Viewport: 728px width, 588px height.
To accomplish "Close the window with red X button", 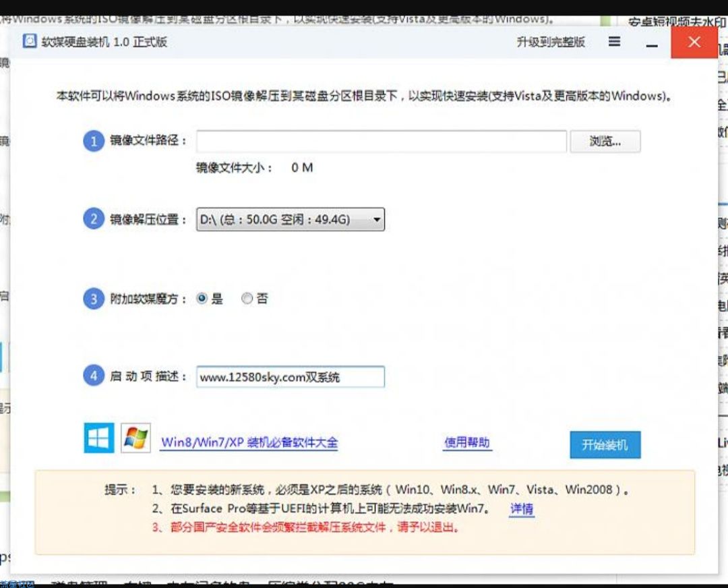I will [x=694, y=42].
